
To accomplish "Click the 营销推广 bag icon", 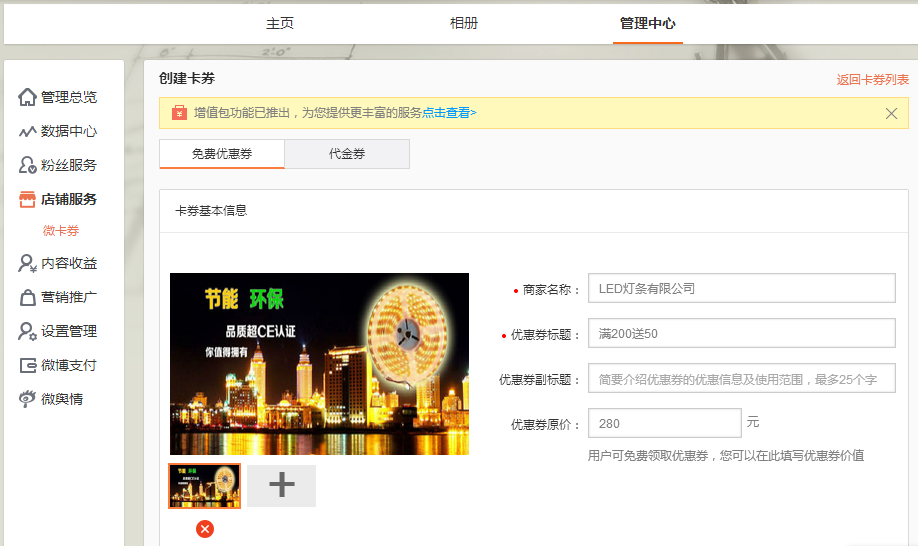I will (x=28, y=297).
